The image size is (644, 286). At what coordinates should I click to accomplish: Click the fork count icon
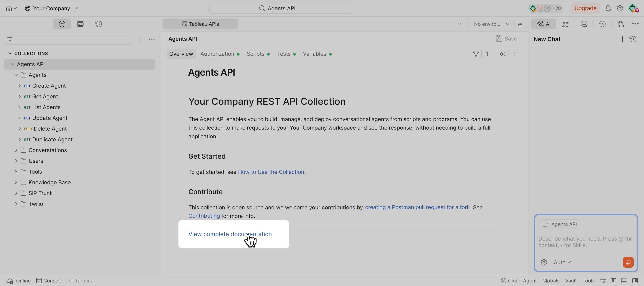pos(476,54)
